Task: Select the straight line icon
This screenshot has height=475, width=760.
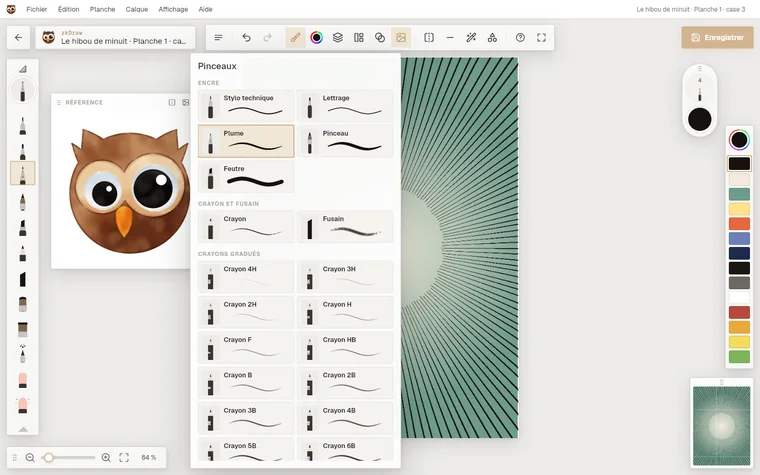Action: (450, 37)
